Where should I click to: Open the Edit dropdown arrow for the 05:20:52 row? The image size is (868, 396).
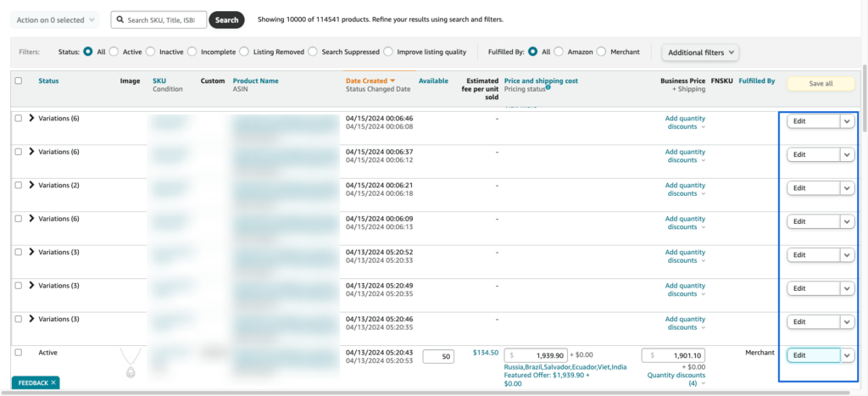847,255
